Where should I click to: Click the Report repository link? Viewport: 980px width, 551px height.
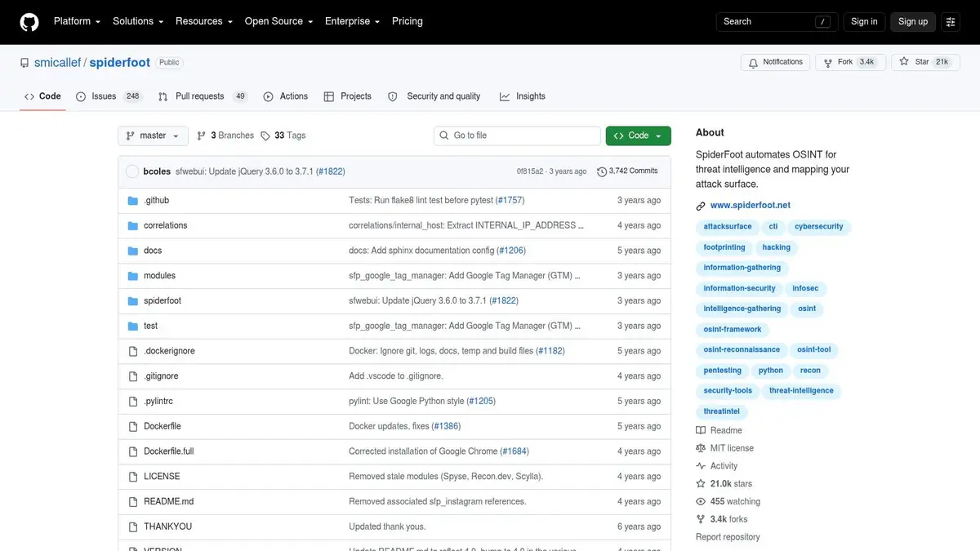pos(728,537)
